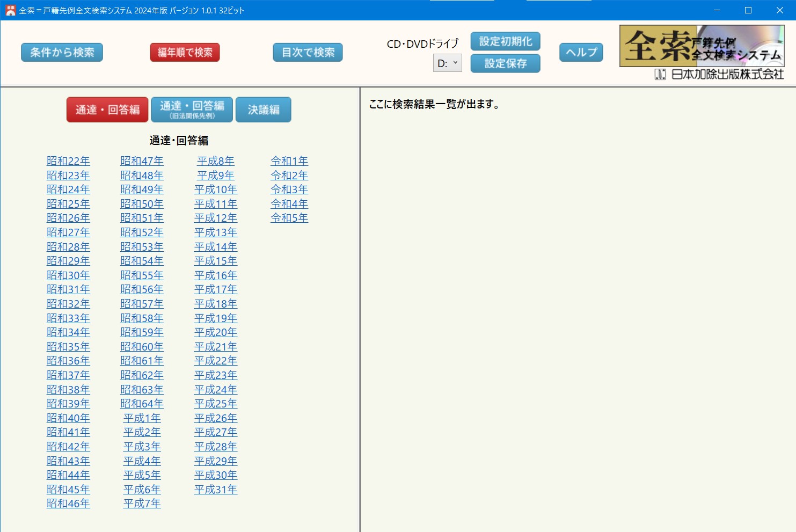This screenshot has height=532, width=796.
Task: Click the 条件から検索 button
Action: pyautogui.click(x=62, y=53)
